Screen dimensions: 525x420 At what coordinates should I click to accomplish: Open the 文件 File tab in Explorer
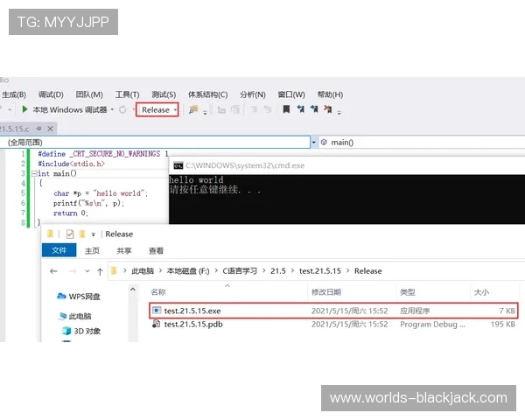pos(59,250)
